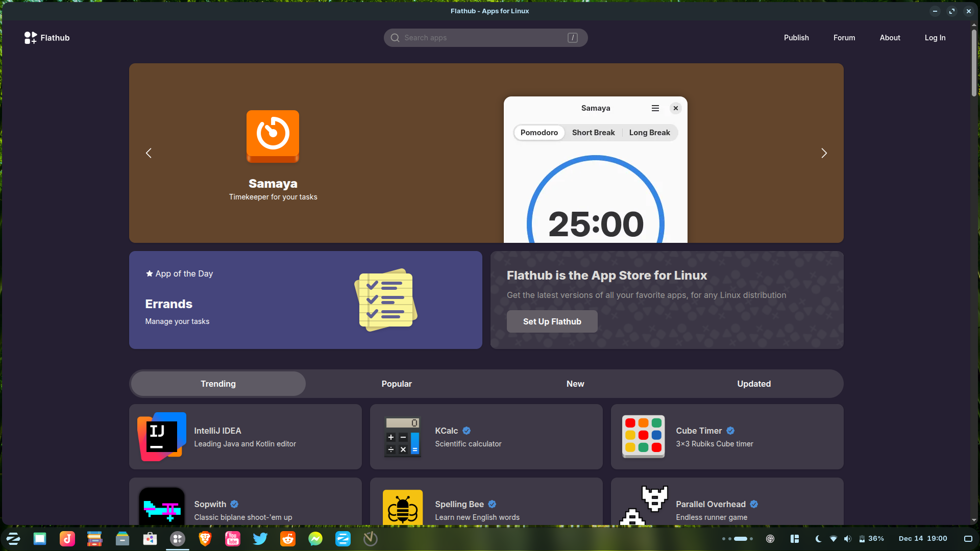This screenshot has width=980, height=551.
Task: Click the verified badge next to Spelling Bee
Action: [492, 504]
